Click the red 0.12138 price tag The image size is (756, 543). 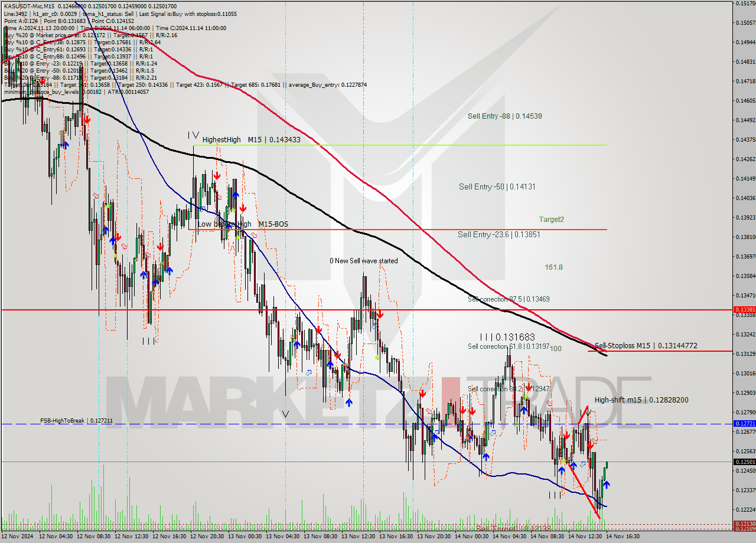pyautogui.click(x=744, y=524)
